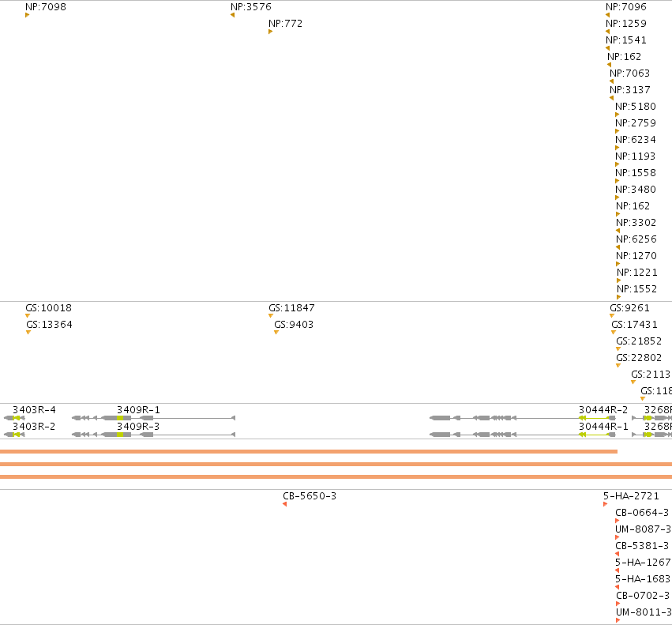Image resolution: width=672 pixels, height=625 pixels.
Task: Select the 3409R-3 transcript label
Action: point(138,427)
